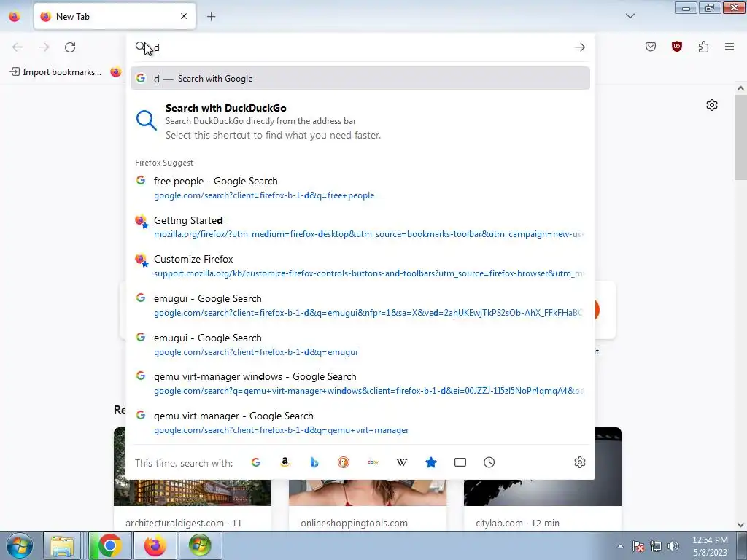Open a new tab with plus button
Viewport: 747px width, 560px height.
click(x=211, y=17)
